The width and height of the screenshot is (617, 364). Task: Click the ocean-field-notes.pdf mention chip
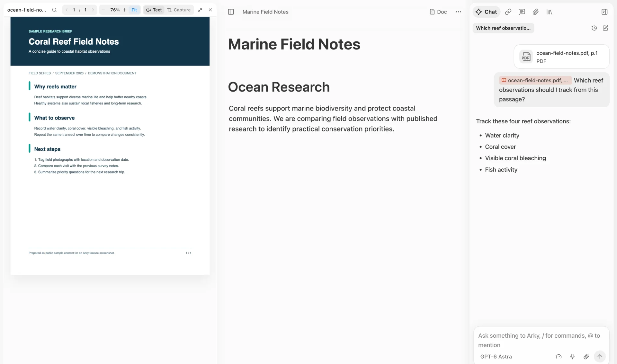tap(535, 80)
